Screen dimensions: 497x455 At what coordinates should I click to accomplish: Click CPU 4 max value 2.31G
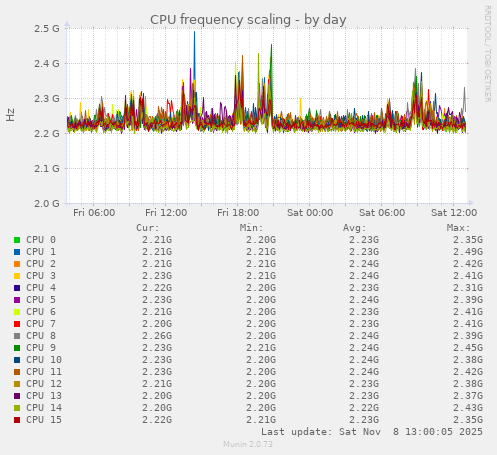point(468,288)
